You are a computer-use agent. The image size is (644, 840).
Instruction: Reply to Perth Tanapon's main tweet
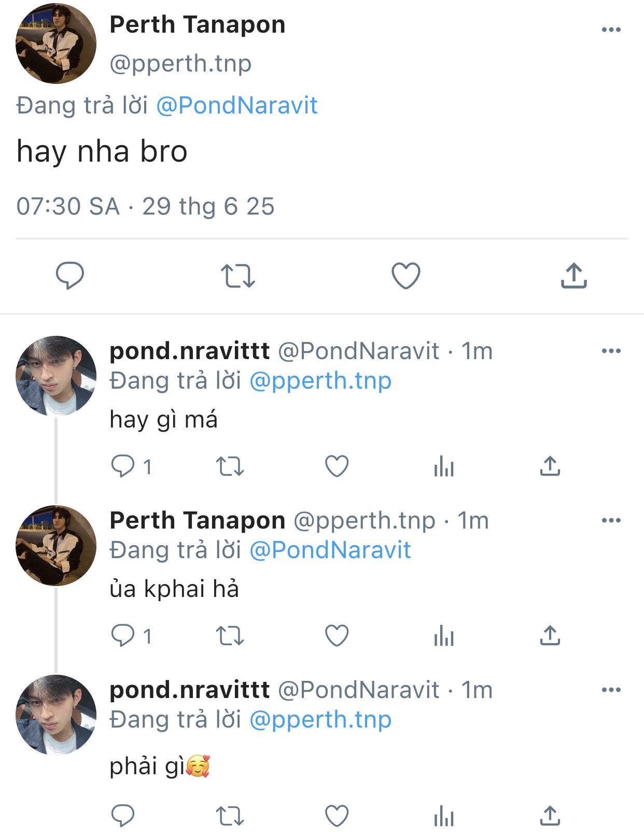tap(69, 275)
